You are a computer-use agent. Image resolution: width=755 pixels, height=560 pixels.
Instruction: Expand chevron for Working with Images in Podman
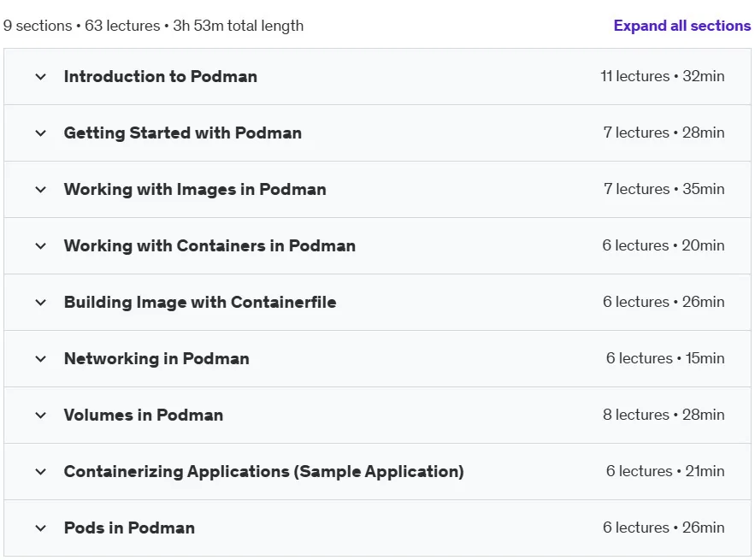click(x=41, y=189)
